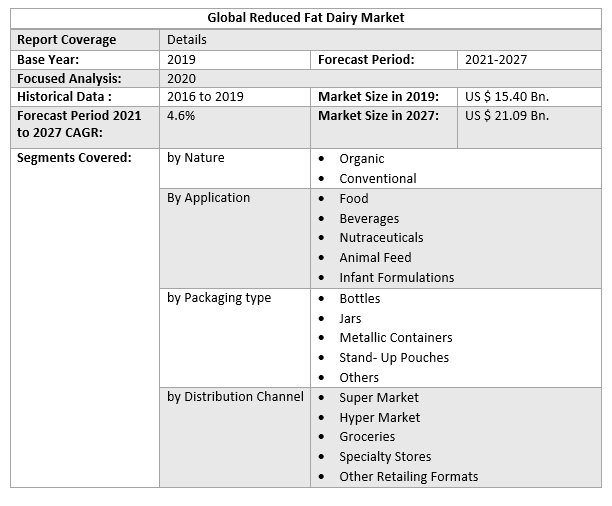612x506 pixels.
Task: Click the 4.6% CAGR value
Action: [181, 116]
